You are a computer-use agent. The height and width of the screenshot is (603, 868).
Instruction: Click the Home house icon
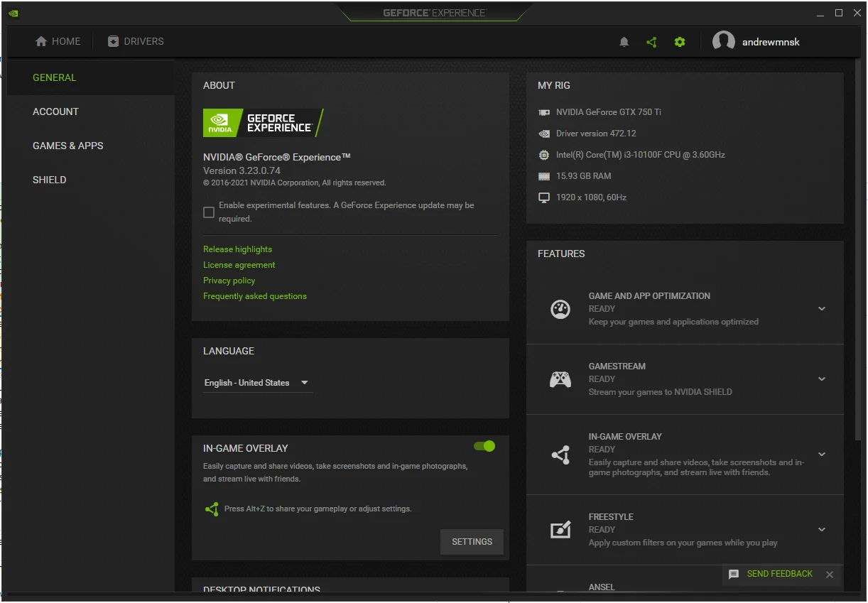point(41,41)
